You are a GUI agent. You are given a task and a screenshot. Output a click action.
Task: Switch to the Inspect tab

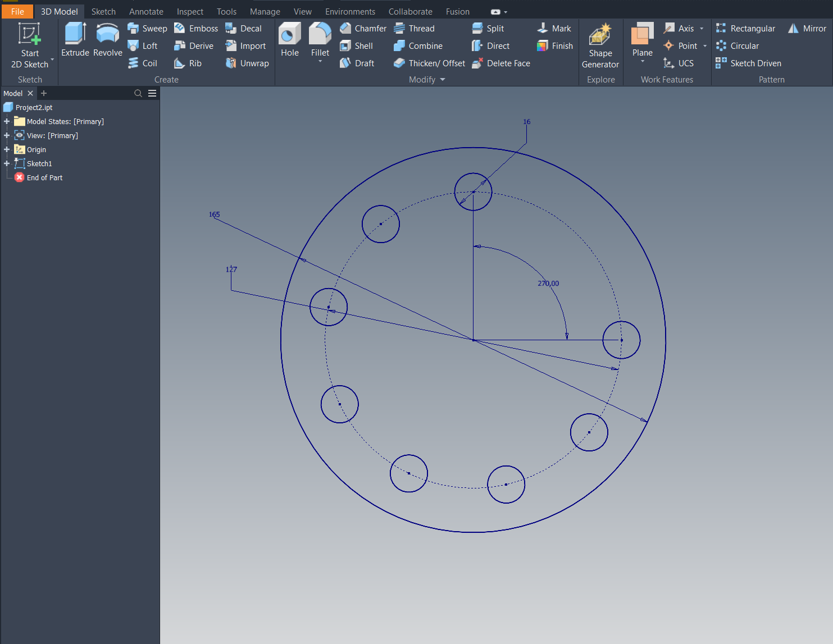point(190,11)
